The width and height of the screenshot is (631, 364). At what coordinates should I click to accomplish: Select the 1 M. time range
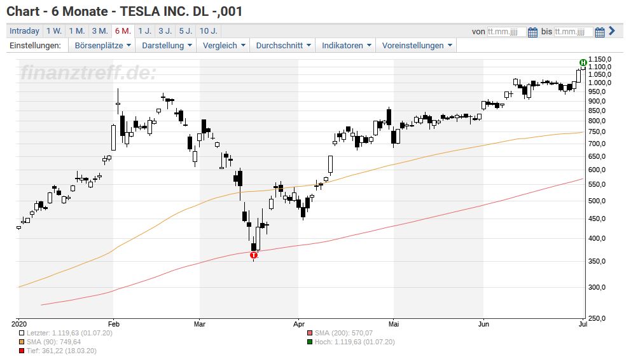point(76,31)
